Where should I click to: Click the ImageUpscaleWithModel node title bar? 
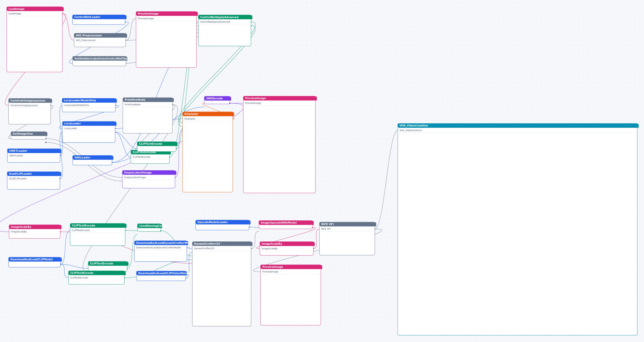tap(286, 223)
